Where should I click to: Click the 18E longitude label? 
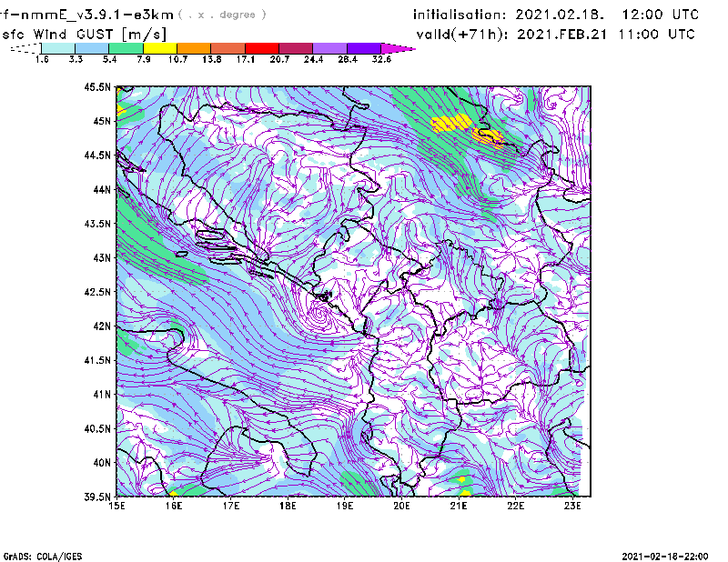(x=288, y=506)
